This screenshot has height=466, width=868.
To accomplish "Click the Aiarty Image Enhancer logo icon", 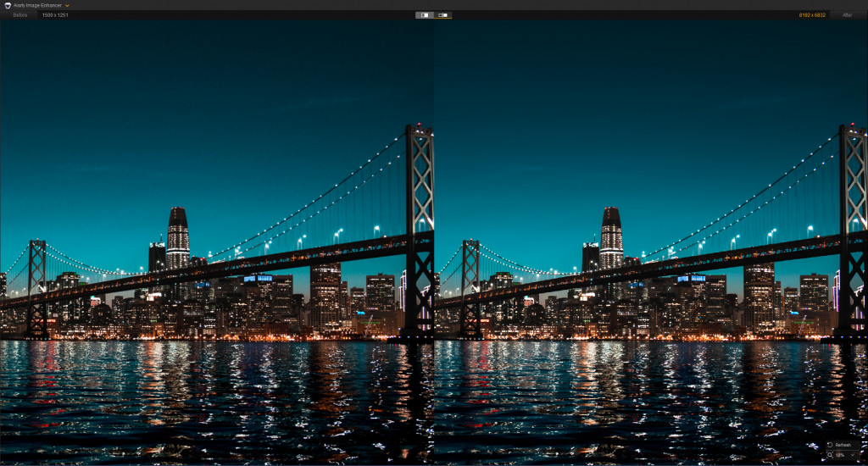I will 7,5.
